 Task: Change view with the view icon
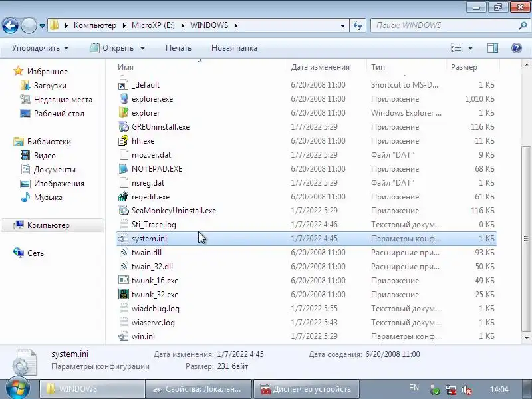click(x=456, y=48)
